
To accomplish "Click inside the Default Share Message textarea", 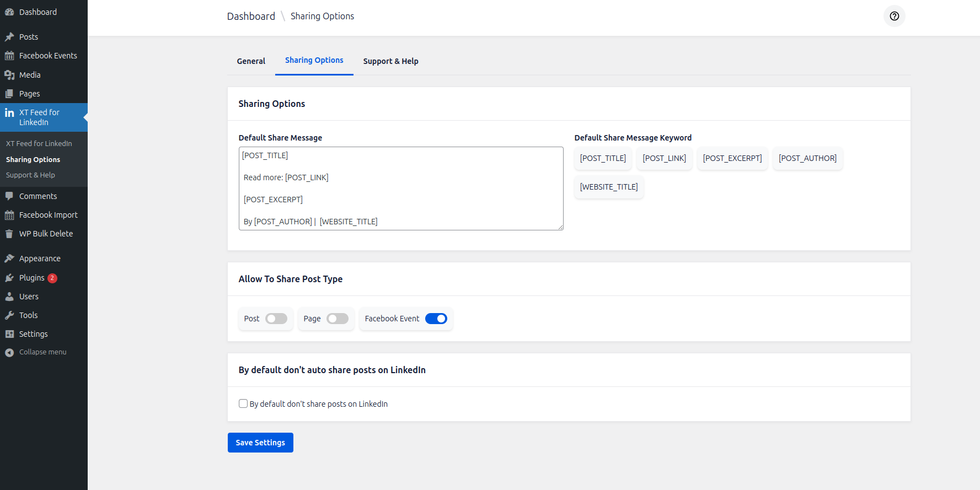I will (401, 189).
